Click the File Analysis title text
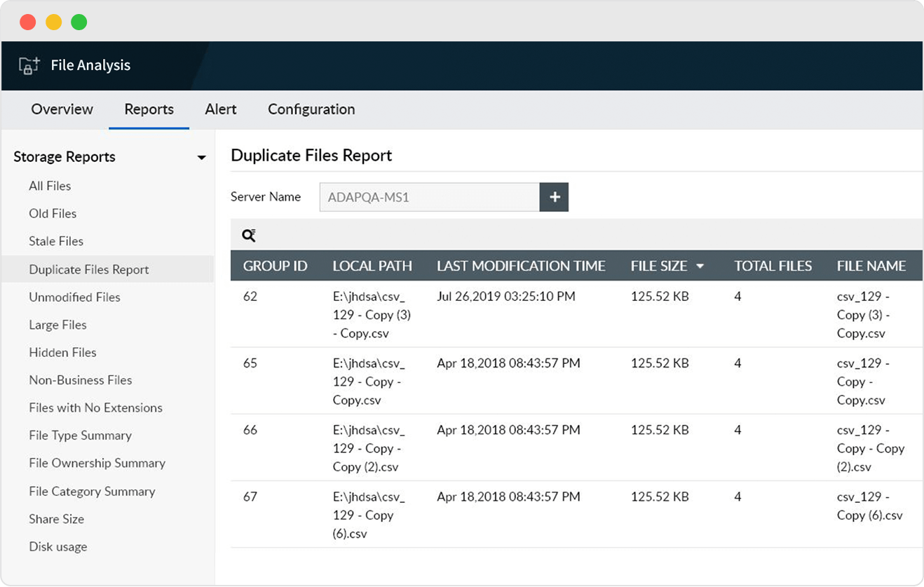 point(90,65)
